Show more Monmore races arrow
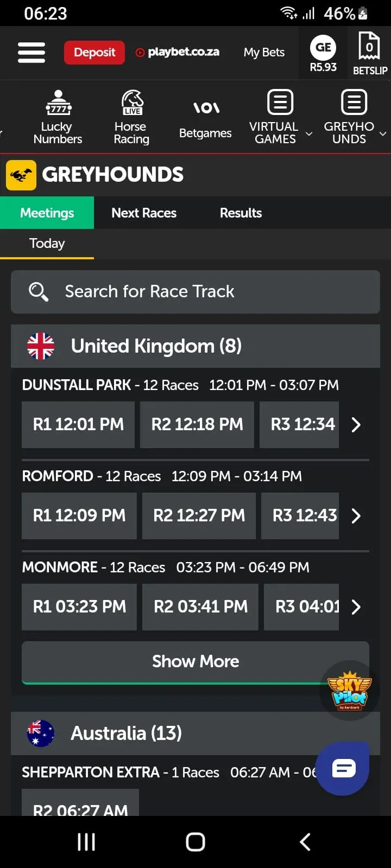The height and width of the screenshot is (868, 391). [x=356, y=607]
